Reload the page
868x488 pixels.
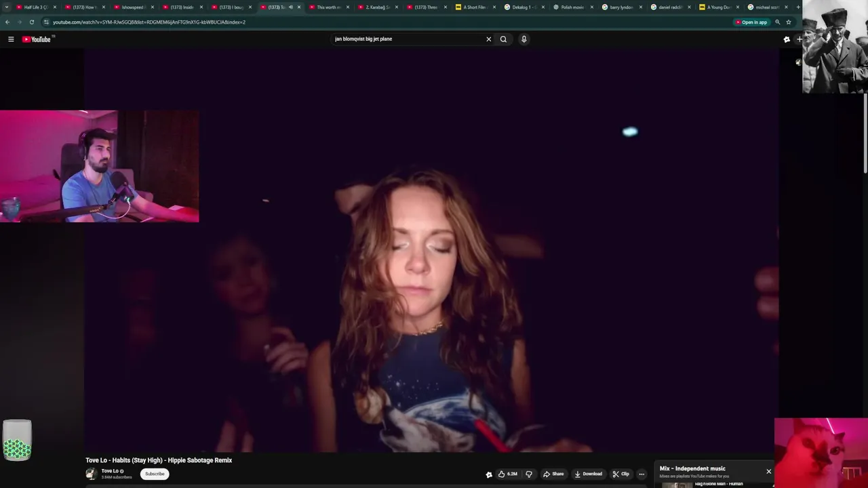(x=31, y=22)
